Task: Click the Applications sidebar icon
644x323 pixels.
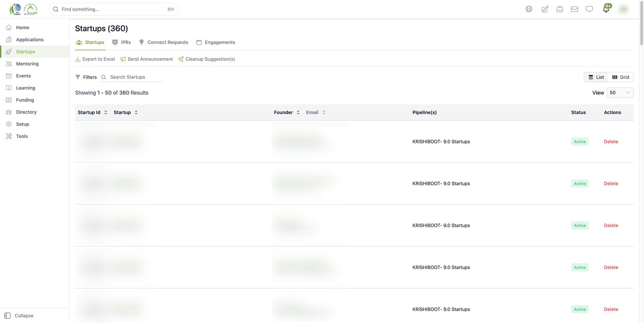Action: pyautogui.click(x=8, y=39)
